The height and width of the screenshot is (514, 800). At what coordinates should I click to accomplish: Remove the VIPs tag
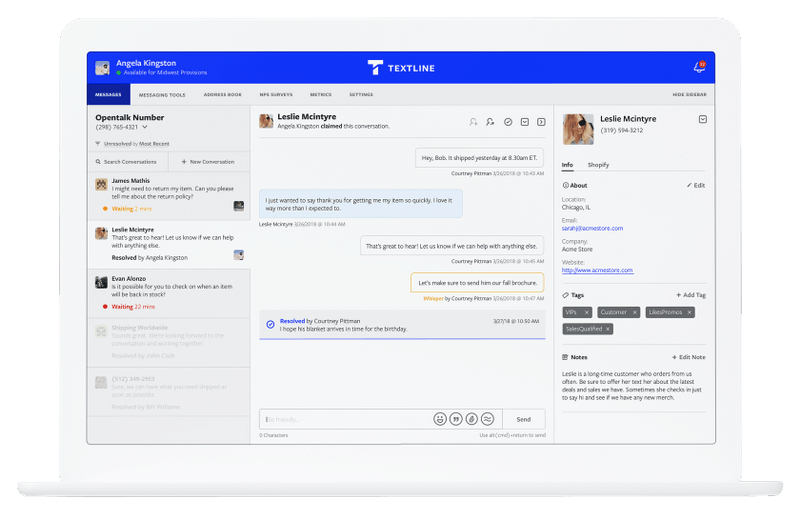click(x=590, y=313)
